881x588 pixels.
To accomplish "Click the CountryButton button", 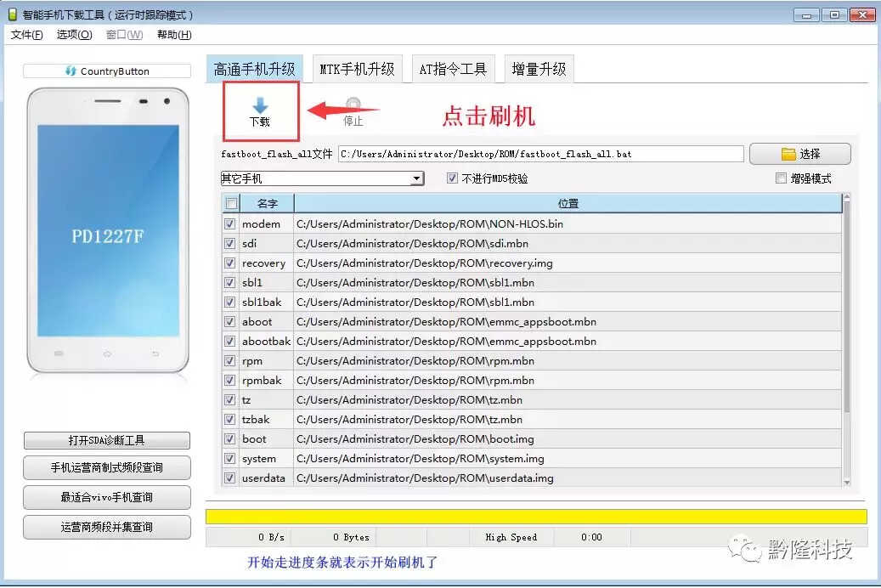I will pyautogui.click(x=107, y=71).
